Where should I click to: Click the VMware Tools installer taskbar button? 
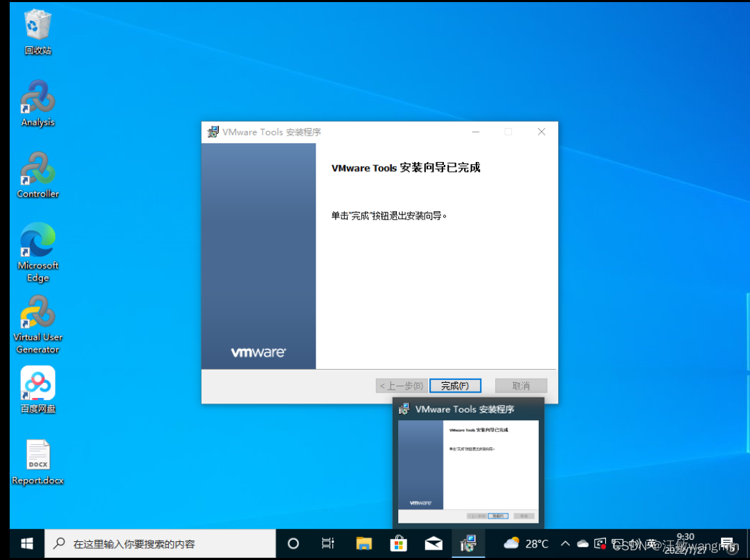468,544
